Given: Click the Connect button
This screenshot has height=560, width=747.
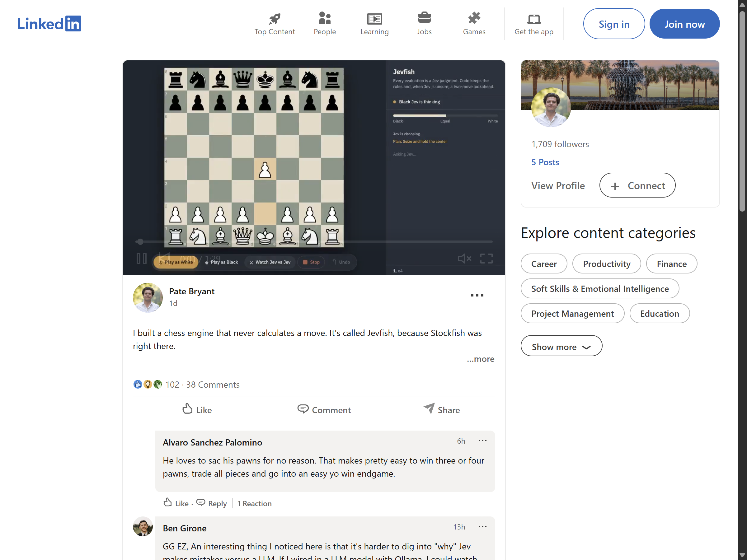Looking at the screenshot, I should (x=637, y=185).
